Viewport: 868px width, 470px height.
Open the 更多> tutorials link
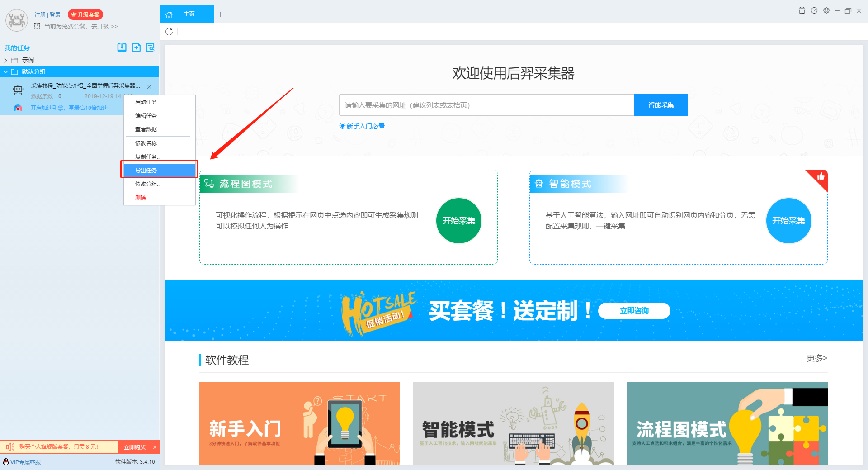pos(816,358)
